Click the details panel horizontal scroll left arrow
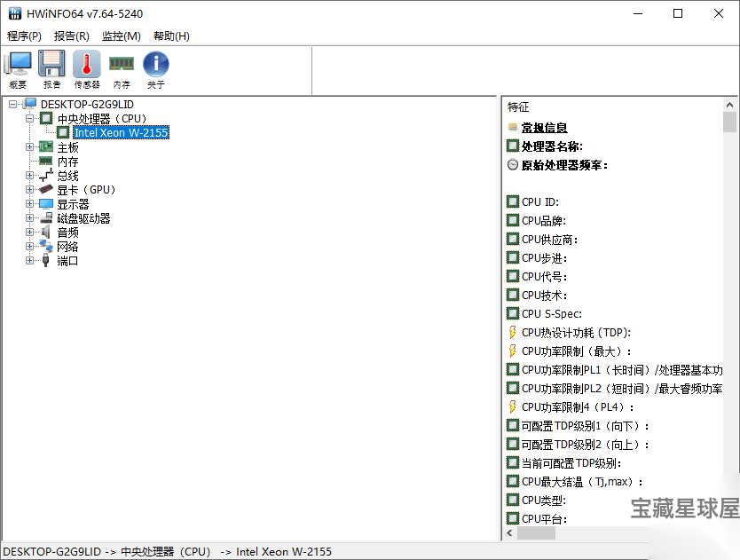Image resolution: width=740 pixels, height=560 pixels. (509, 533)
